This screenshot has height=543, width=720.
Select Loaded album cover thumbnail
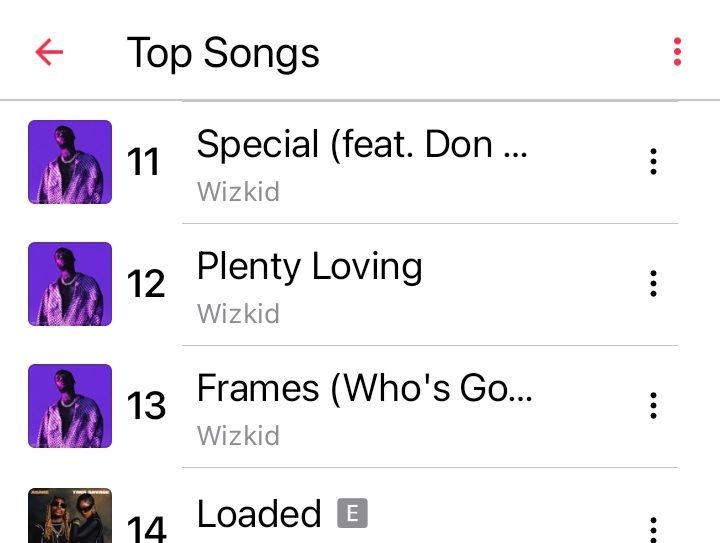pyautogui.click(x=70, y=515)
